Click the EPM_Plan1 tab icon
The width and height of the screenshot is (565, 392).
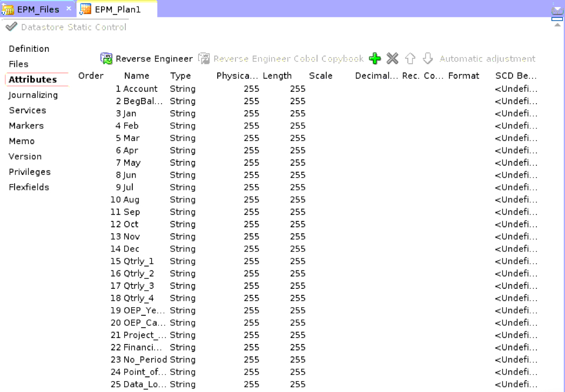(x=85, y=9)
